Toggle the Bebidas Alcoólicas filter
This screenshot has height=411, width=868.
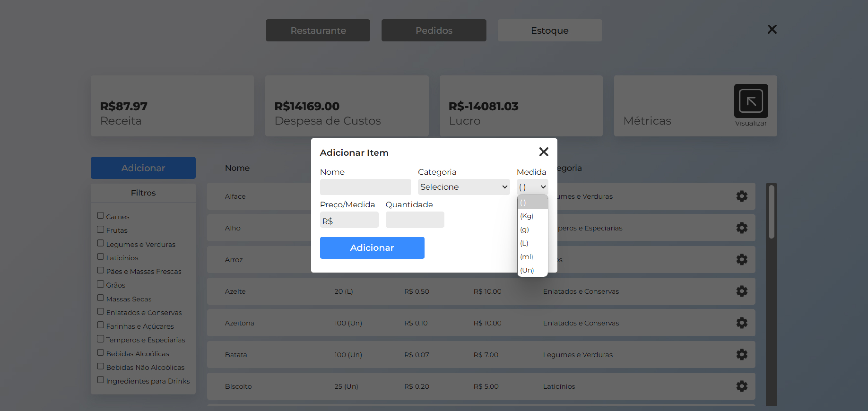coord(100,353)
